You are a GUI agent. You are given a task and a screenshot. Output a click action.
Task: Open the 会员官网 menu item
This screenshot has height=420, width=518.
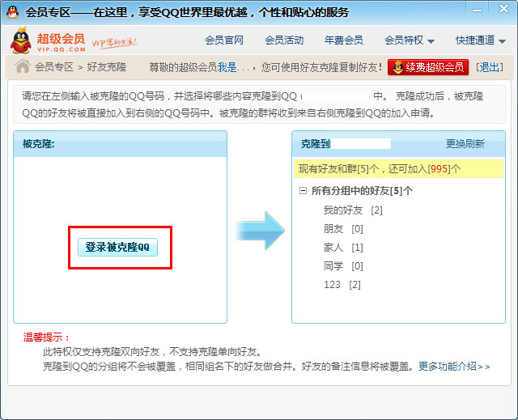point(224,40)
